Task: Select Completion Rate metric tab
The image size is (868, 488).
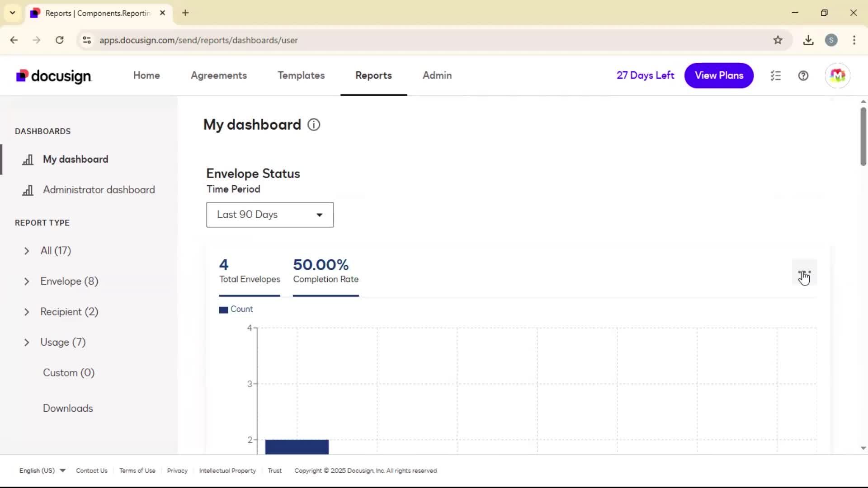Action: click(326, 277)
